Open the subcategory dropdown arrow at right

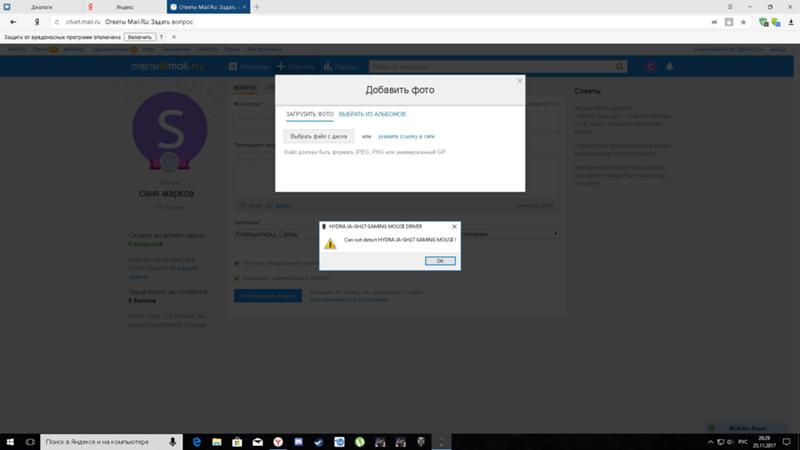click(556, 234)
